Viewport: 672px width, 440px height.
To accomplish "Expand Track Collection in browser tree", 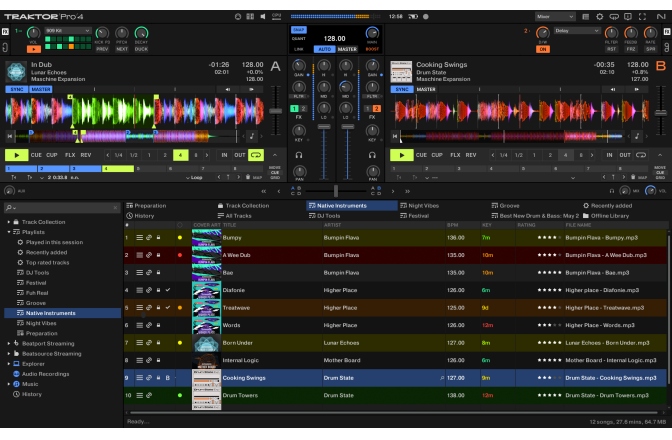I will (x=9, y=222).
